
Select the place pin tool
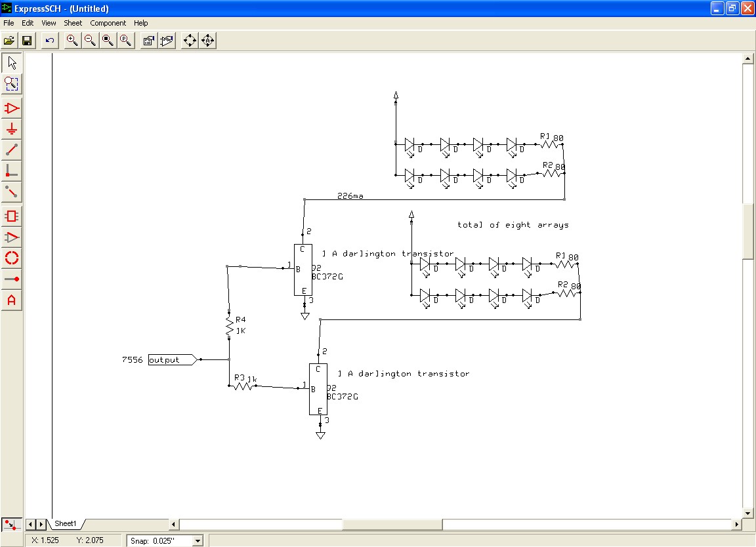coord(12,279)
